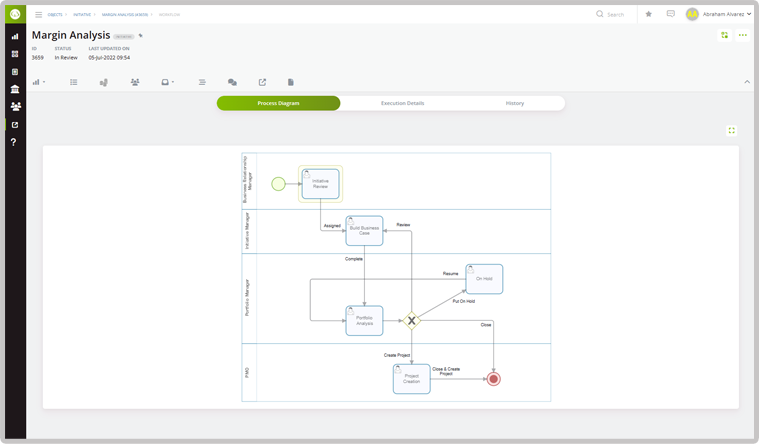759x444 pixels.
Task: Open the people group icon in left sidebar
Action: pos(15,107)
